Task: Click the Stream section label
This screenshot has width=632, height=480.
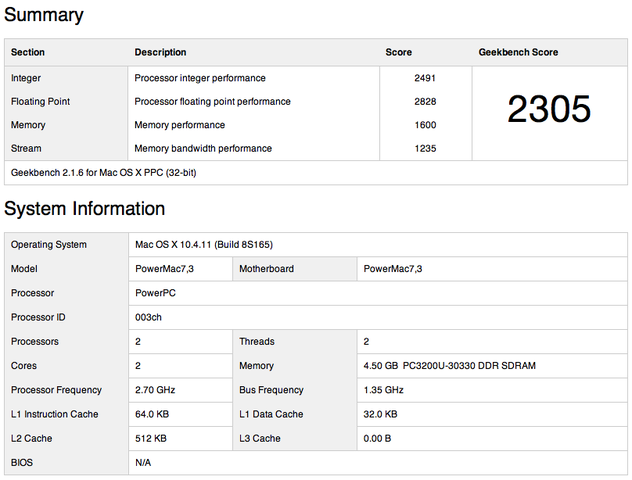Action: coord(26,148)
